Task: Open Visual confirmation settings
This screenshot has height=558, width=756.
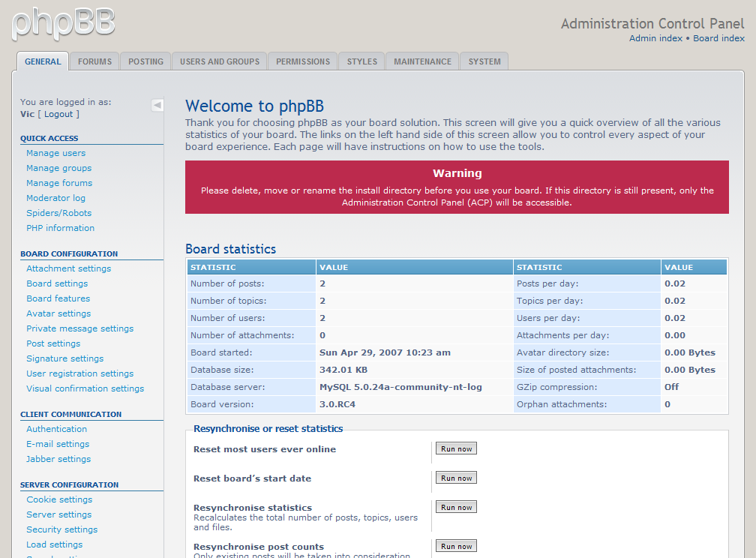Action: 85,388
